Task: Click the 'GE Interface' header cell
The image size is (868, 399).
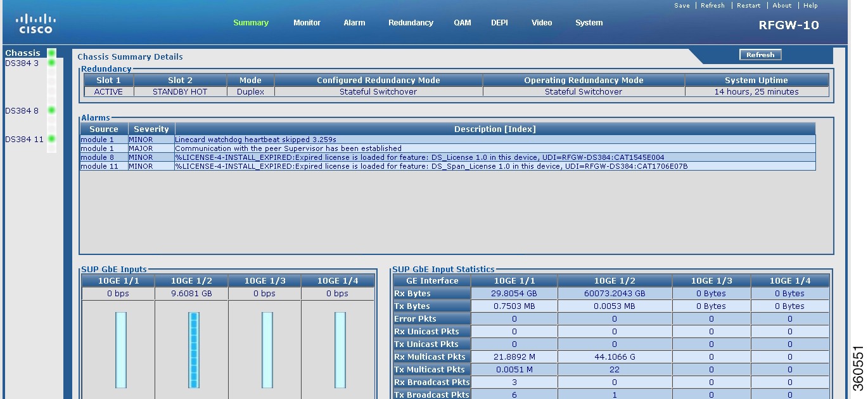Action: (432, 281)
